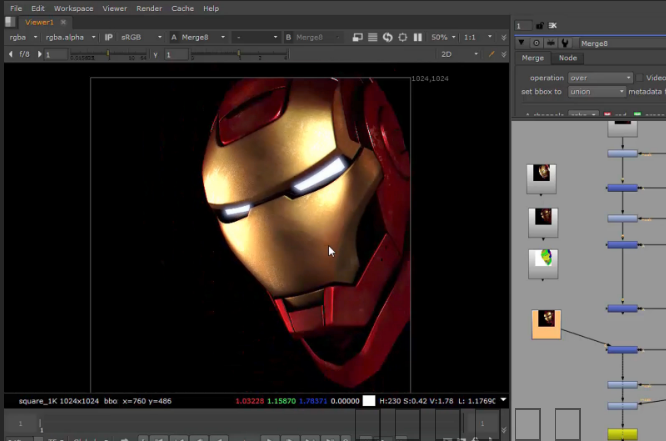The image size is (666, 441).
Task: Open the wipe composite mode dropdown
Action: (256, 37)
